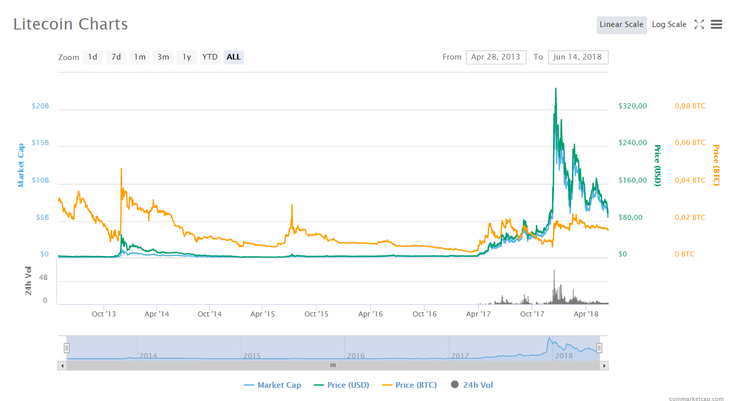This screenshot has height=401, width=750.
Task: Click the navigator scrollbar left arrow
Action: pos(62,366)
